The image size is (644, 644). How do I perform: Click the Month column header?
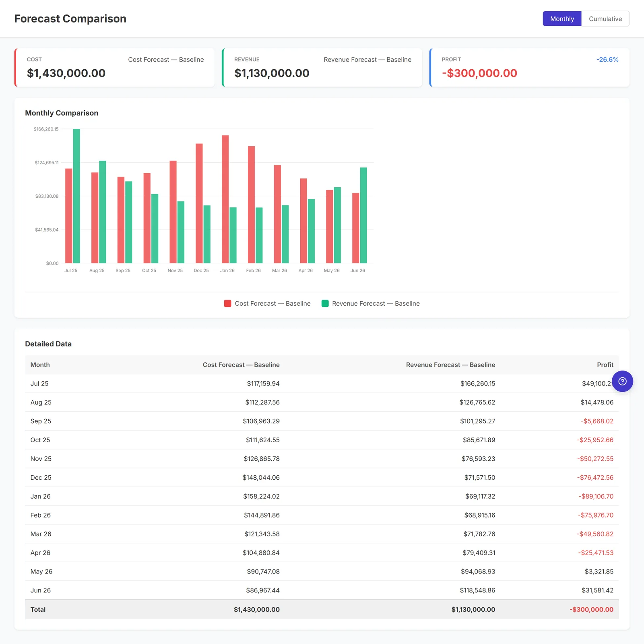(40, 364)
